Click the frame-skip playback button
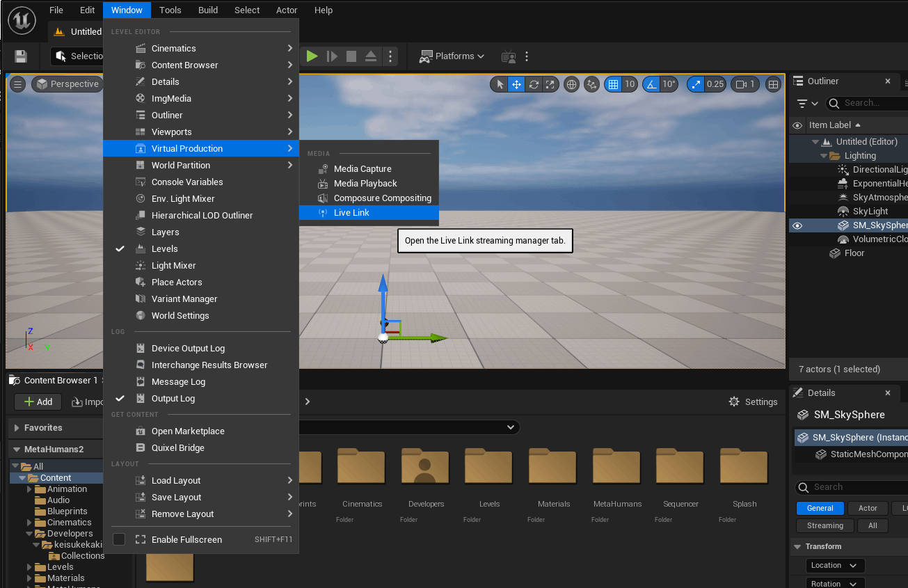This screenshot has height=588, width=908. click(x=332, y=56)
